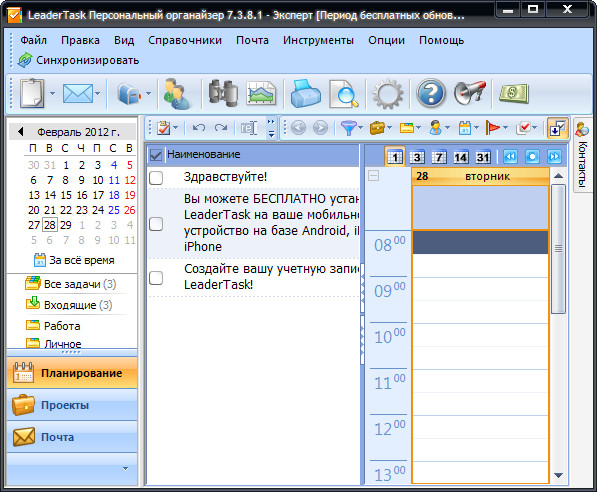Open the Инструменты menu
The width and height of the screenshot is (597, 492).
[318, 40]
